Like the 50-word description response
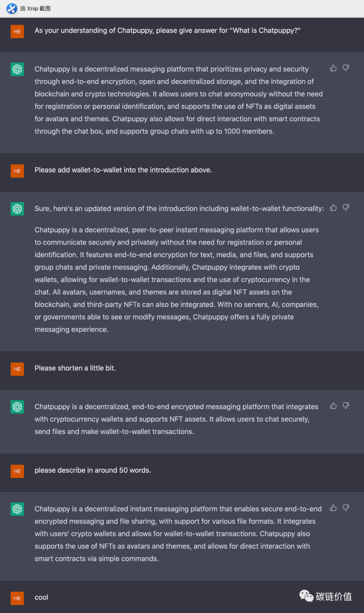This screenshot has height=613, width=364. pos(333,508)
